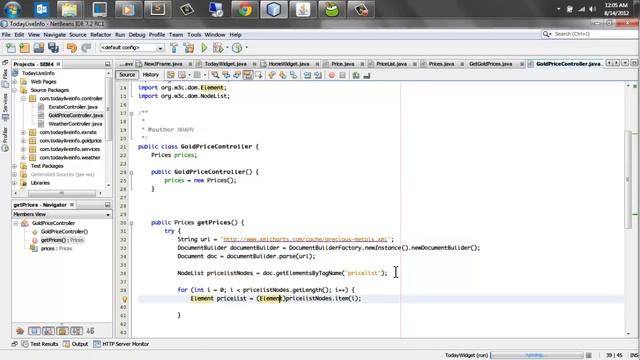Open Profile Project dropdown arrow
Viewport: 640px width, 360px height.
[x=246, y=48]
